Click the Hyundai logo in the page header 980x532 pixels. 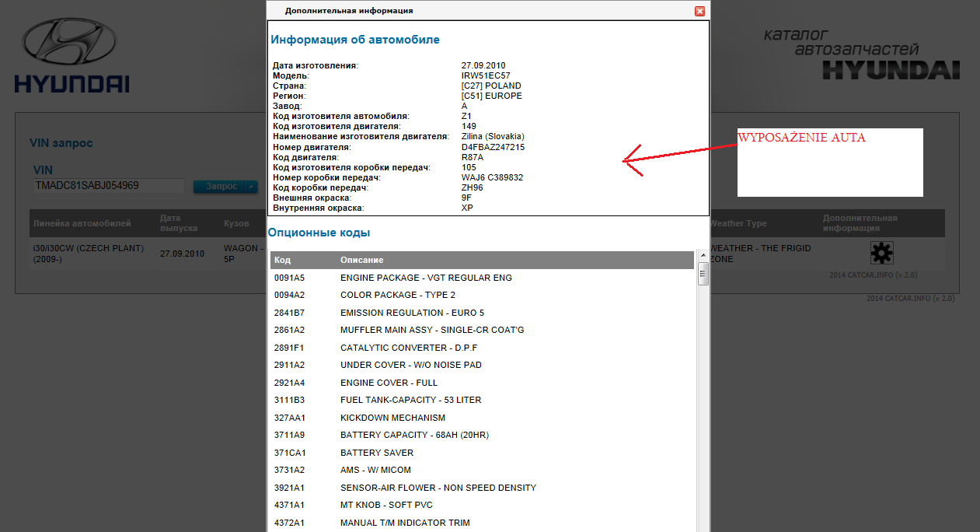tap(71, 55)
